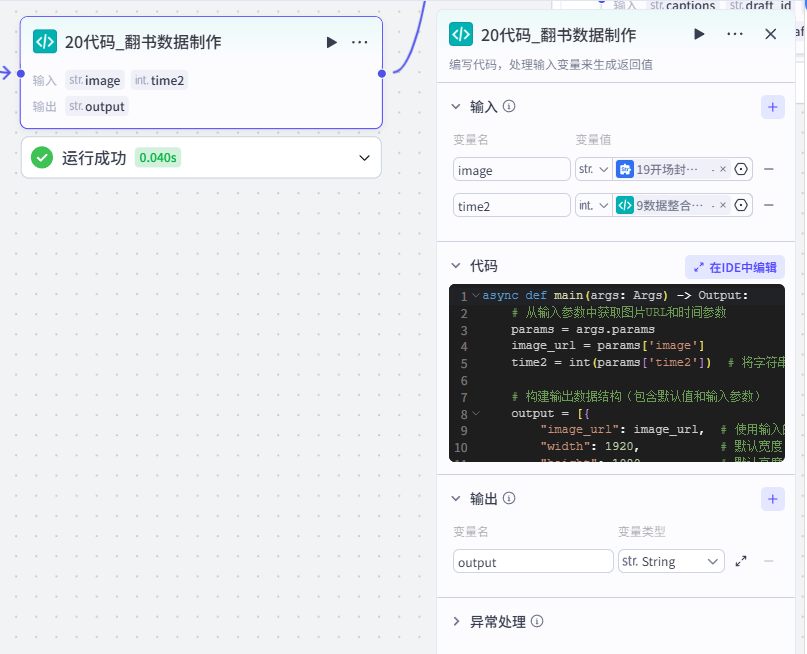Open int type dropdown for time2
This screenshot has width=807, height=654.
click(594, 205)
